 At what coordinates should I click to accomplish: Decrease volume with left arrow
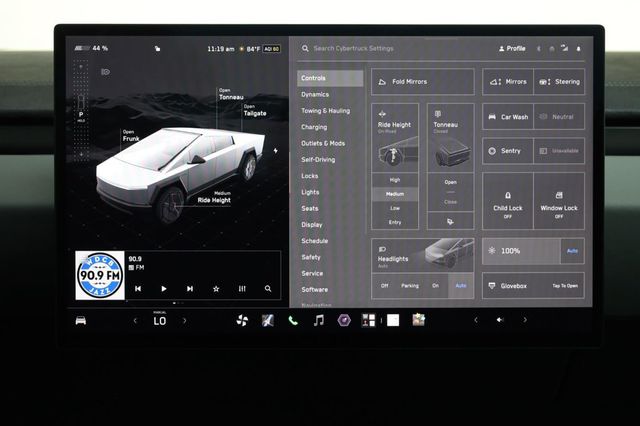[x=476, y=320]
